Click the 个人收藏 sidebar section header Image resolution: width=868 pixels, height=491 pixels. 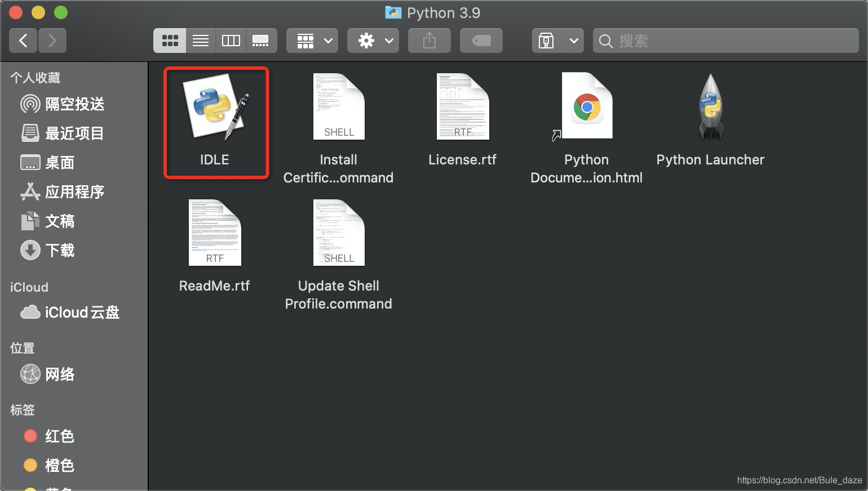pos(35,78)
